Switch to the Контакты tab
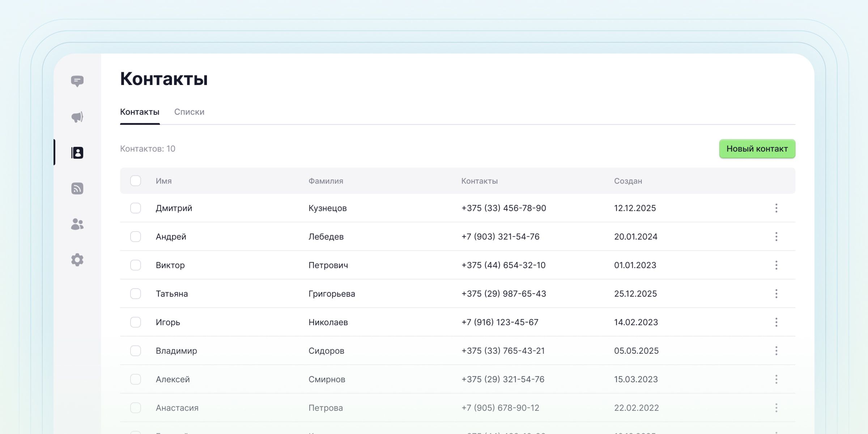 [x=140, y=112]
